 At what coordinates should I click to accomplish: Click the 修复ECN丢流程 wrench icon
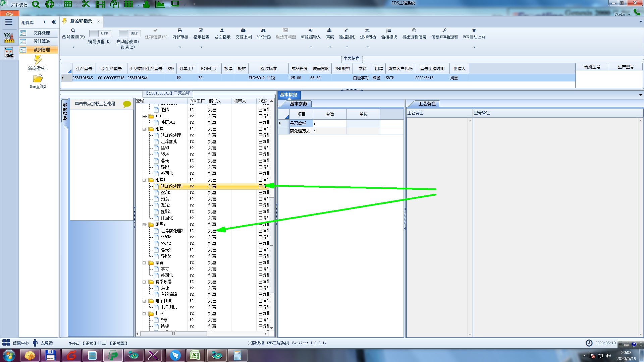(x=444, y=31)
